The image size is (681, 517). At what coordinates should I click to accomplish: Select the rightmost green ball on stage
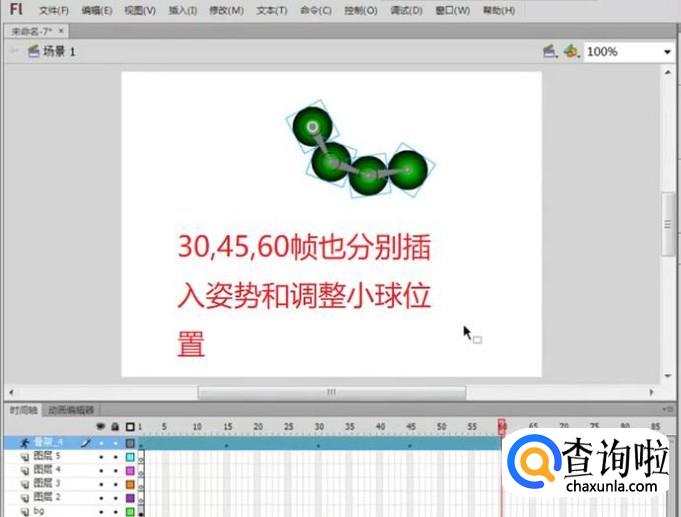click(x=408, y=170)
